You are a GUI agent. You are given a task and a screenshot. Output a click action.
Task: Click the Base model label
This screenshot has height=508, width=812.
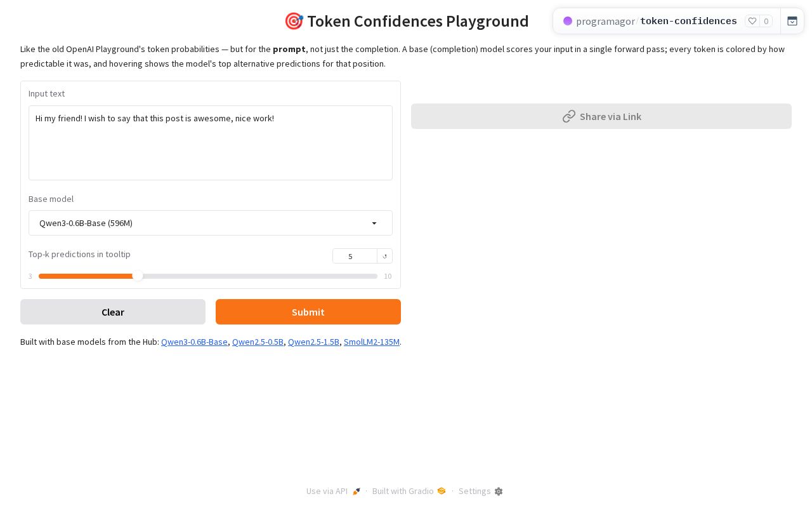tap(51, 199)
